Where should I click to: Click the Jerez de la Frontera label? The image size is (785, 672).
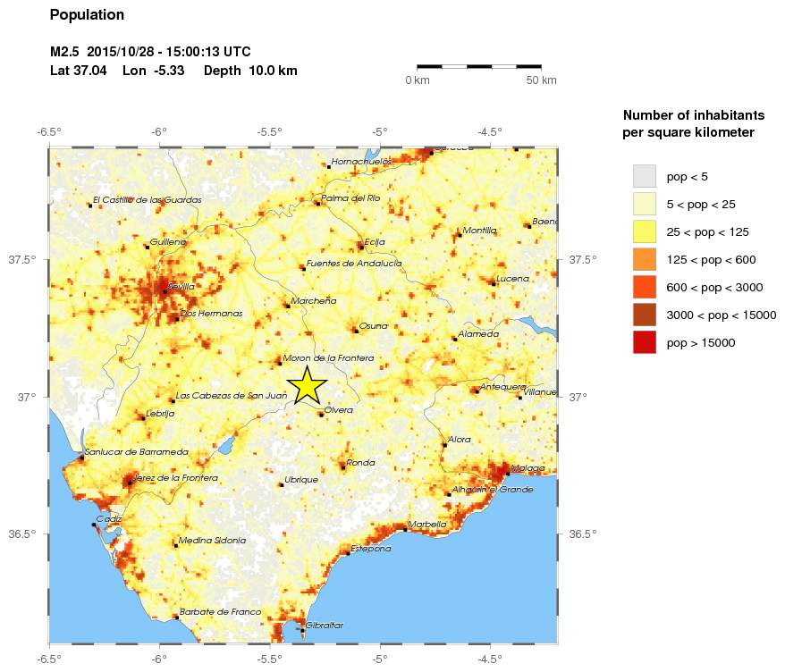175,478
